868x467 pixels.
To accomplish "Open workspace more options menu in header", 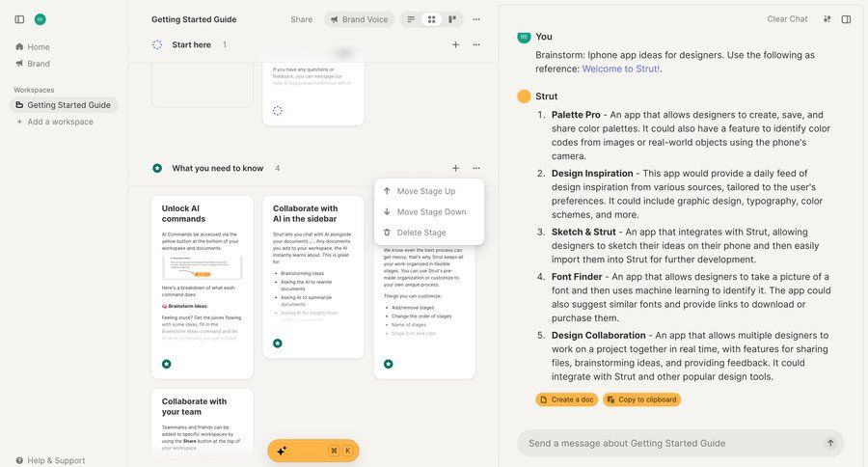I will (x=476, y=19).
